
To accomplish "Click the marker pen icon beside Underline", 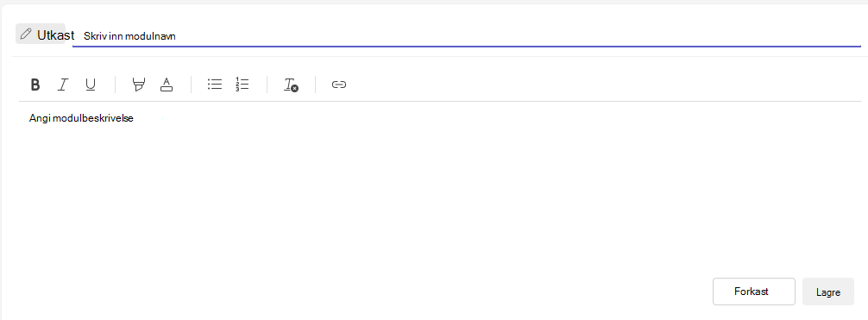I will click(138, 85).
